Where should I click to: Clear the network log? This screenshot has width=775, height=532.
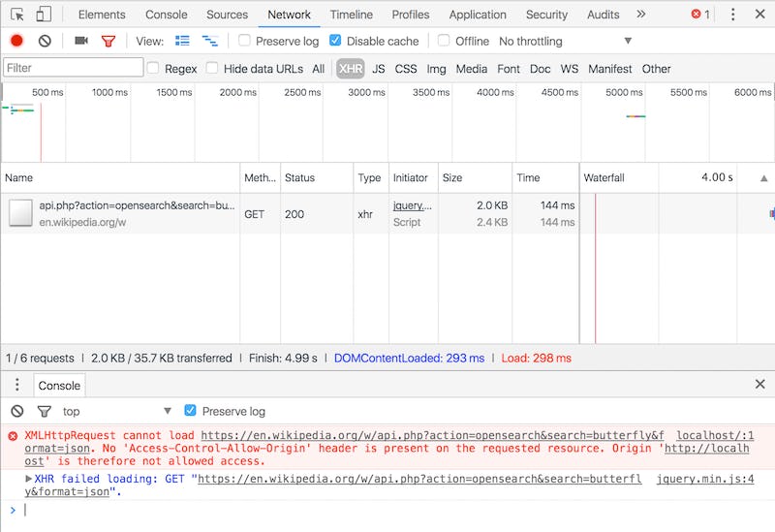[45, 41]
